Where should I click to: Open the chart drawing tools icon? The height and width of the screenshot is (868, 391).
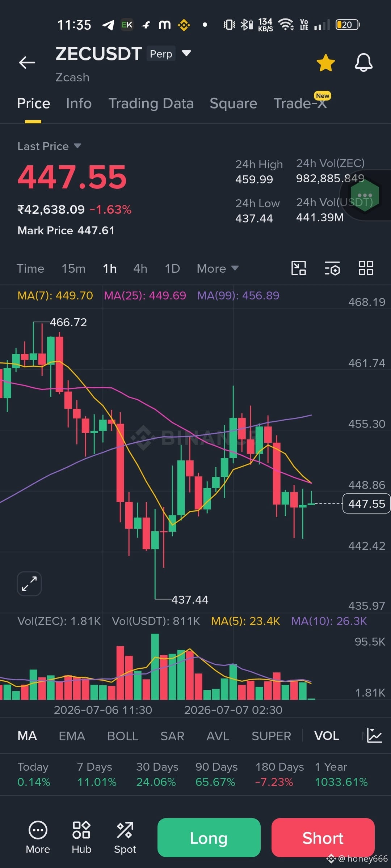tap(299, 268)
